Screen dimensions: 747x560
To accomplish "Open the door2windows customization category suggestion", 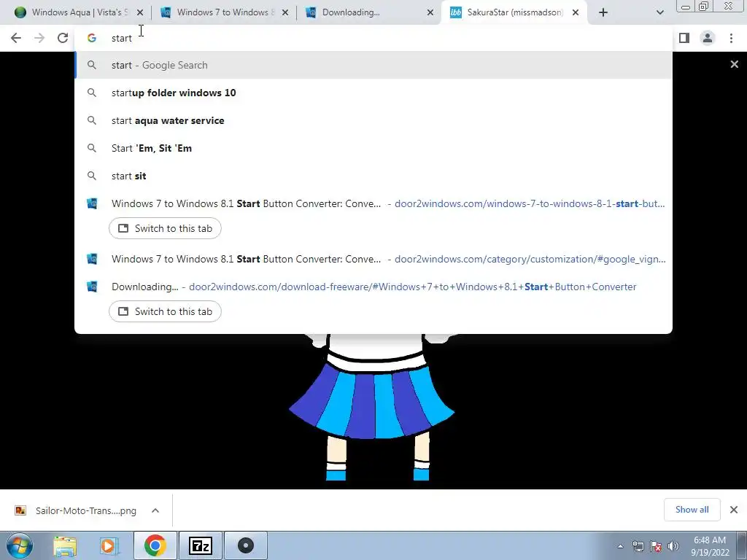I will coord(373,259).
